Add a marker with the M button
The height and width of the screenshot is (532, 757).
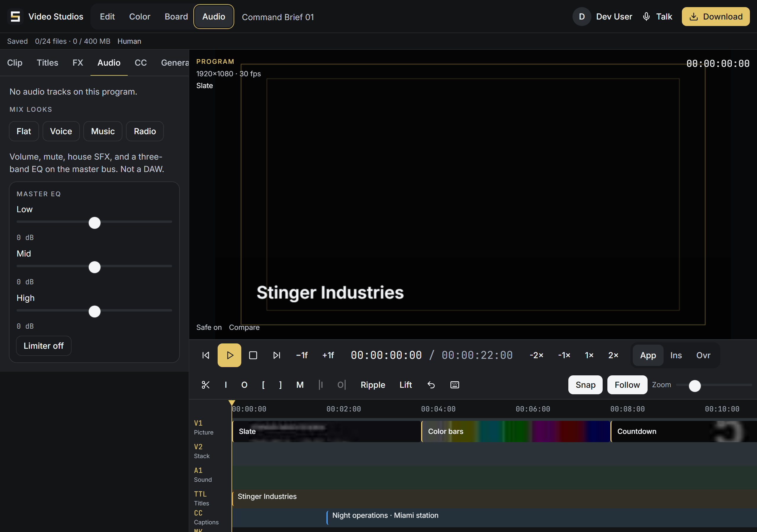tap(300, 385)
